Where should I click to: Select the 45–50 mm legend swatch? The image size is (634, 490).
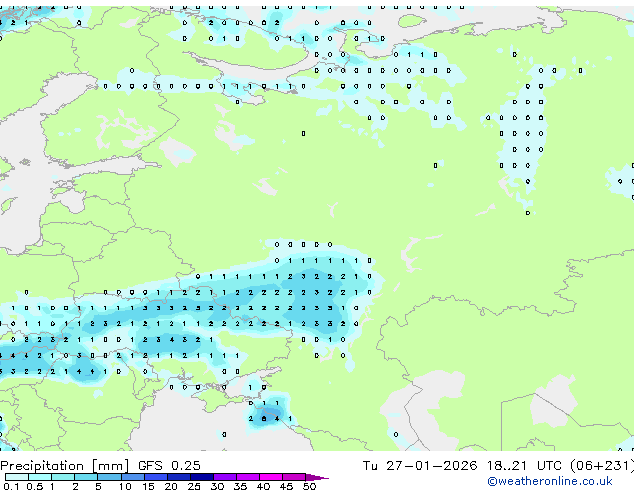(x=294, y=477)
